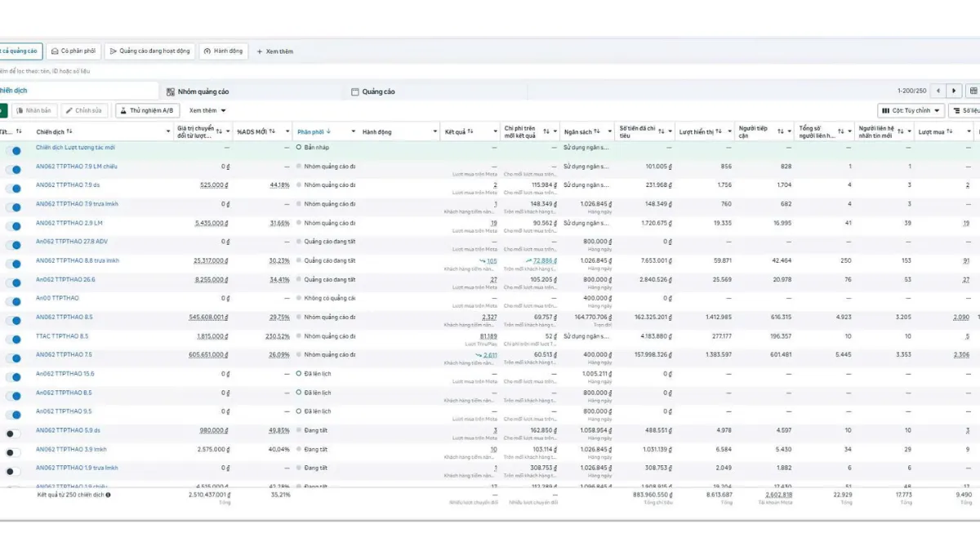Click sort icon on Tổng số người liên hệ
This screenshot has width=980, height=551.
coord(840,131)
